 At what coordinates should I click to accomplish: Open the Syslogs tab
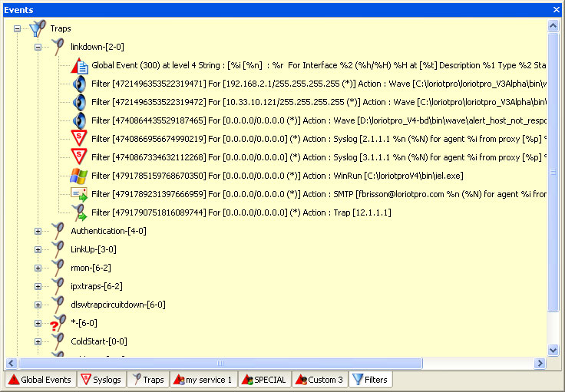[101, 380]
